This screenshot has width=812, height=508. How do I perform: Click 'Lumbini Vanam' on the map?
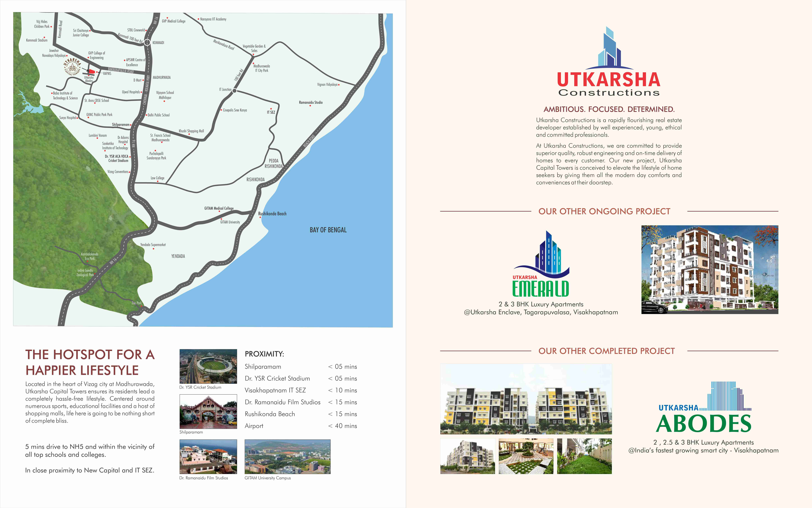click(98, 135)
